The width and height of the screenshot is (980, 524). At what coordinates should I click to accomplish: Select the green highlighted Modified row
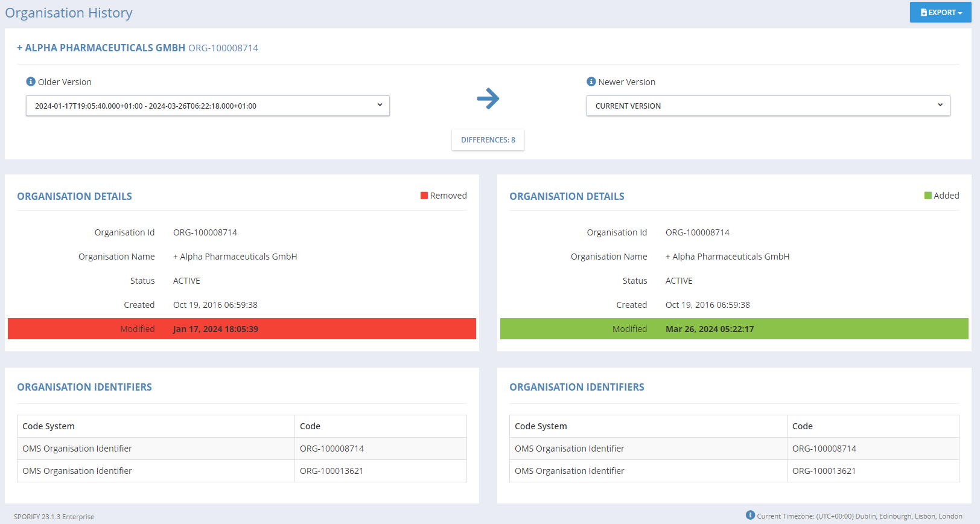tap(734, 329)
